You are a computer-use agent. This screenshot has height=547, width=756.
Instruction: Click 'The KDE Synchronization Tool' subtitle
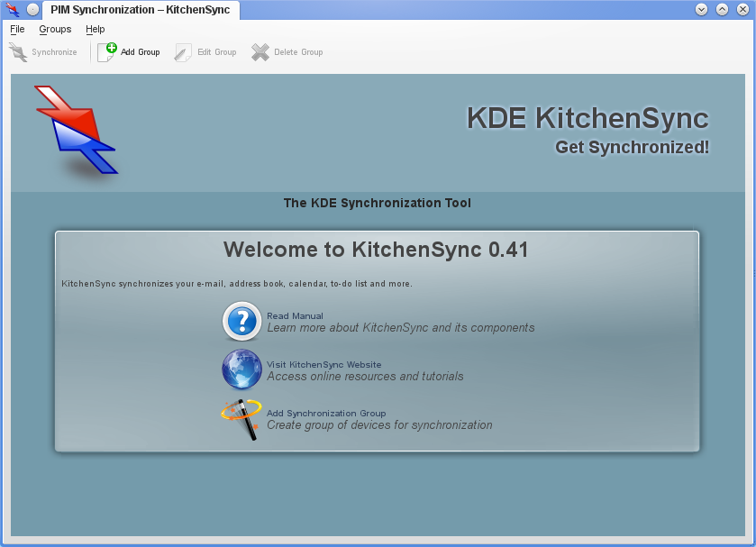tap(377, 203)
